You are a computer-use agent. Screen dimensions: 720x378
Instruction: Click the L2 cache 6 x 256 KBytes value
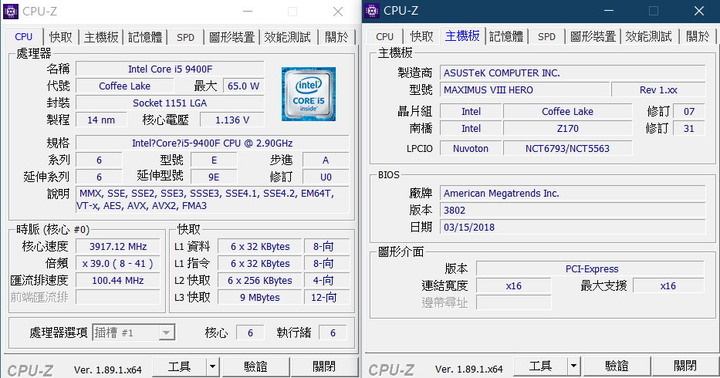point(260,281)
